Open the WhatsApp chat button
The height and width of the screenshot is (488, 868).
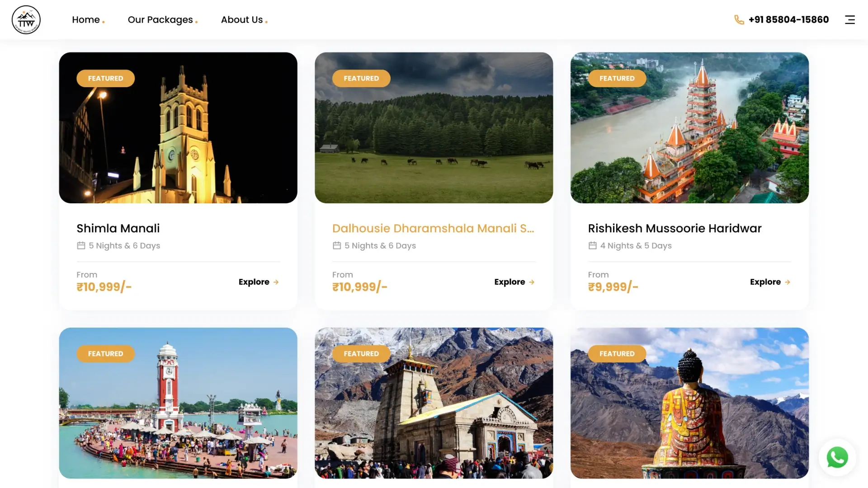point(837,458)
